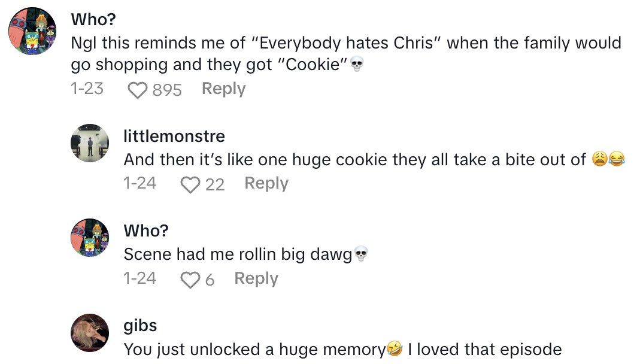The height and width of the screenshot is (364, 643).
Task: Click the "You just unlocked a huge memory" comment
Action: coord(342,349)
